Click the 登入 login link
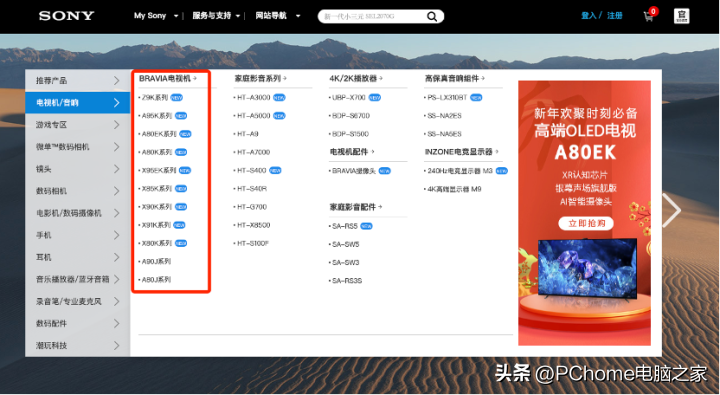 click(x=588, y=16)
